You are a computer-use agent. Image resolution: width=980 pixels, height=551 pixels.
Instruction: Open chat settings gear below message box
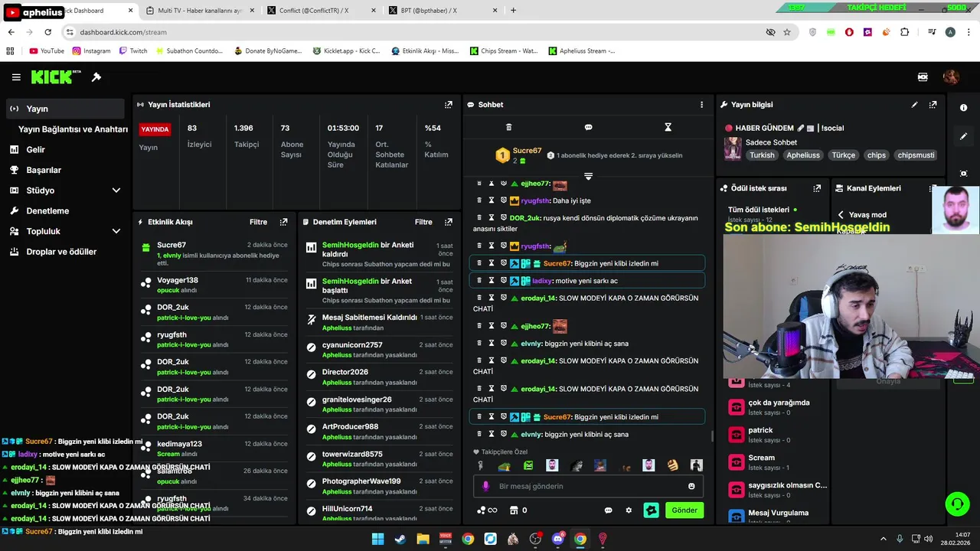[x=629, y=510]
